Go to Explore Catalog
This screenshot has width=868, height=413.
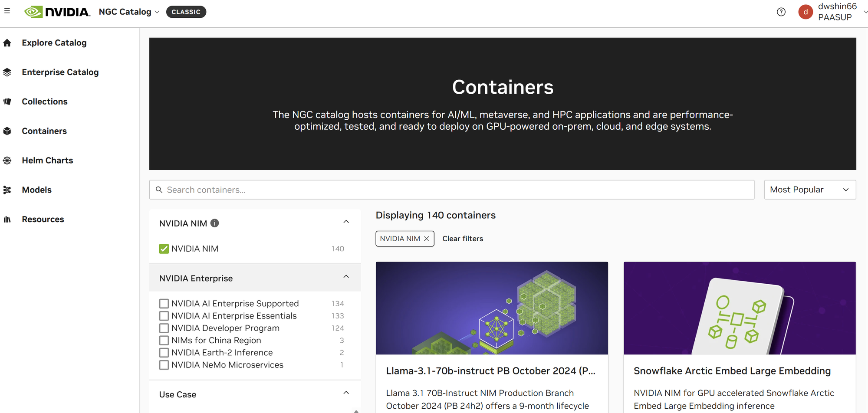[x=54, y=43]
